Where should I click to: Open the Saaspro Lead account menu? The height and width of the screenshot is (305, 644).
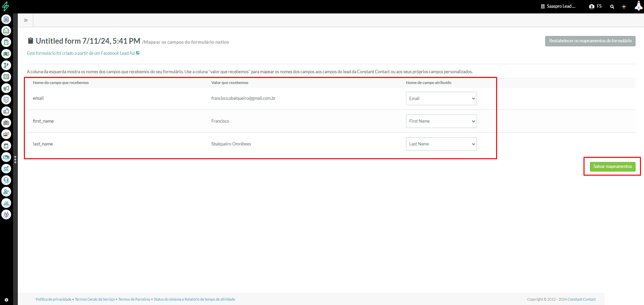coord(558,6)
